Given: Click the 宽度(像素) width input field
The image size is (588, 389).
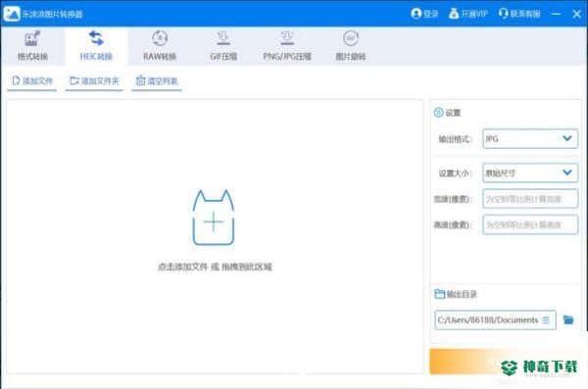Looking at the screenshot, I should click(x=530, y=199).
